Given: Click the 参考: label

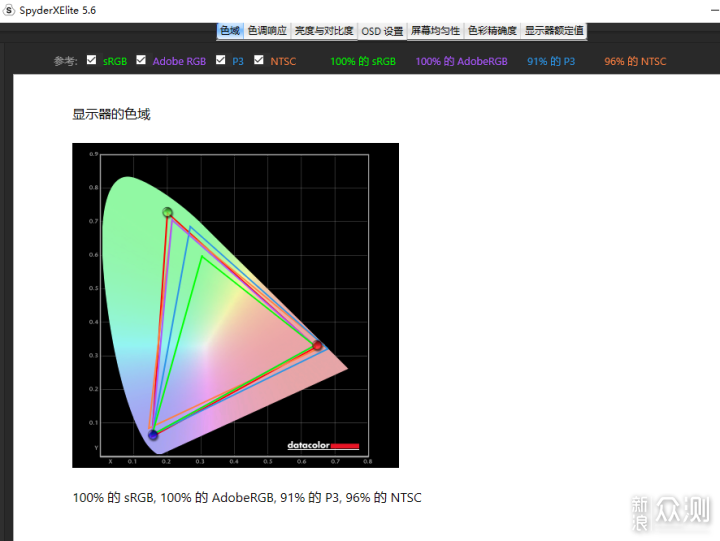Looking at the screenshot, I should [66, 61].
